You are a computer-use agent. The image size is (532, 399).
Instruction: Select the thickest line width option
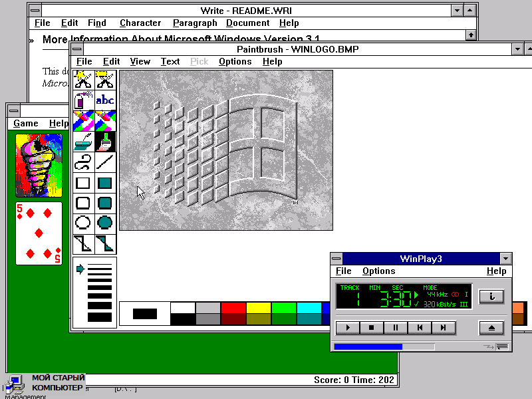100,317
